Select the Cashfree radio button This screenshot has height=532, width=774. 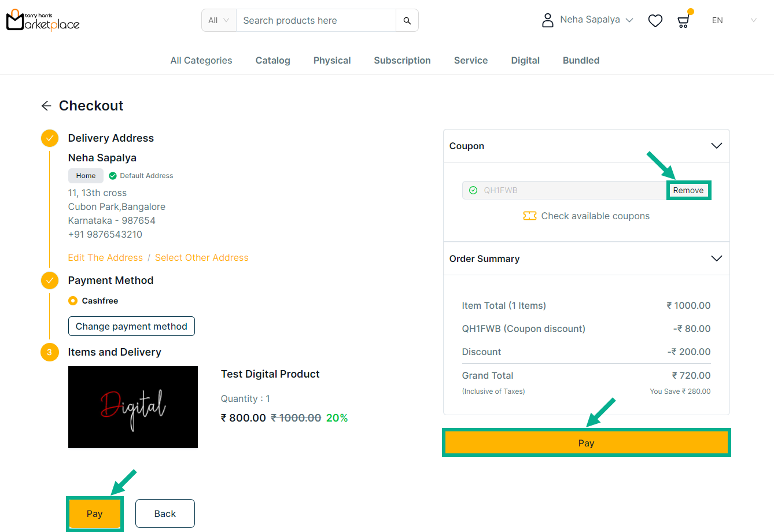73,301
